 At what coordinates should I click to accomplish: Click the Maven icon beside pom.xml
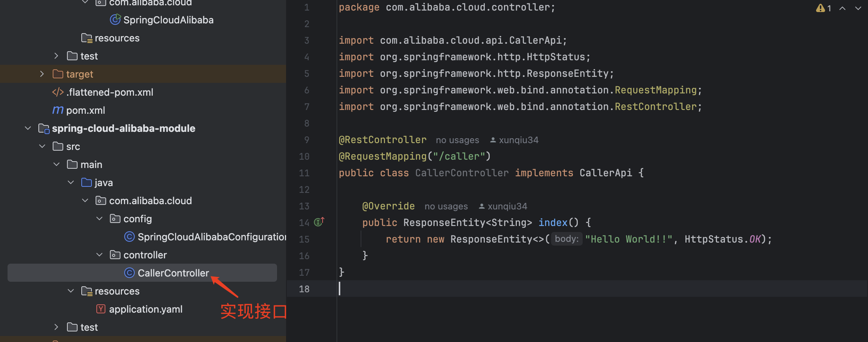pyautogui.click(x=58, y=110)
